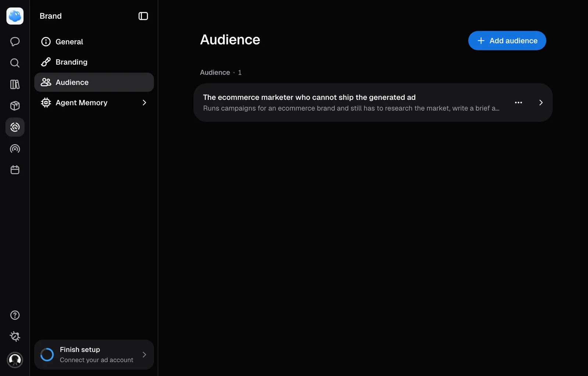Collapse the Brand sidebar panel

[x=143, y=16]
